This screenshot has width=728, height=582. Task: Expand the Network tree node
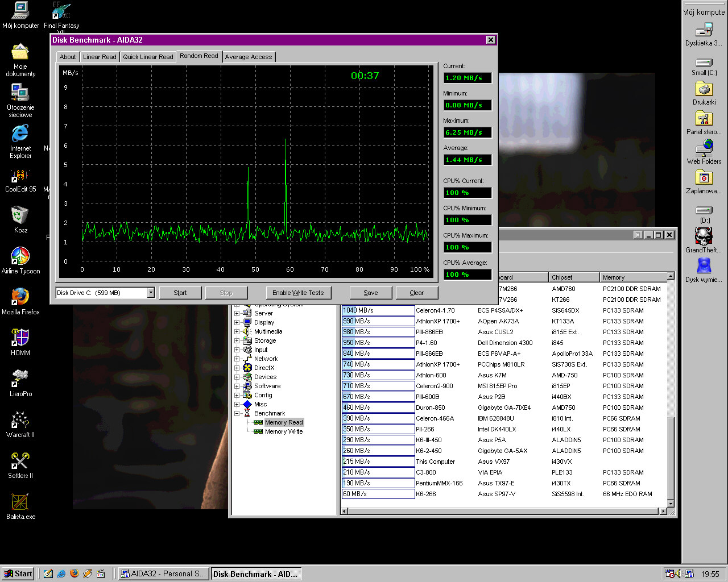pyautogui.click(x=237, y=359)
